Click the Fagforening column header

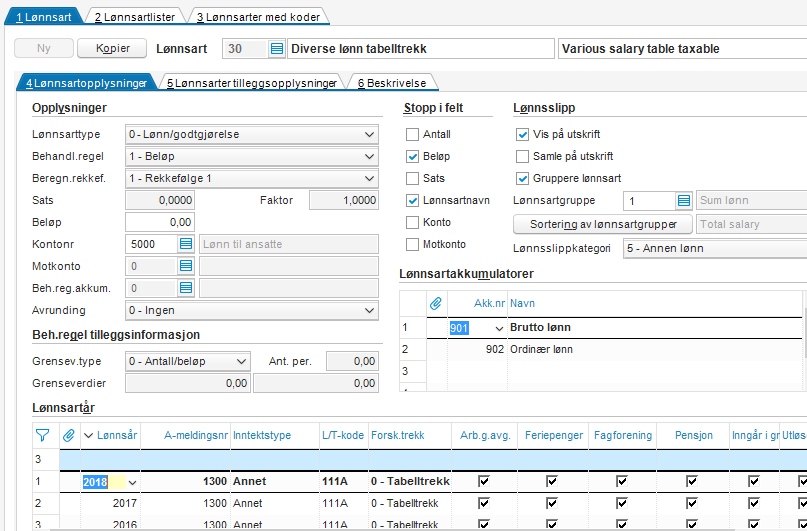(623, 435)
